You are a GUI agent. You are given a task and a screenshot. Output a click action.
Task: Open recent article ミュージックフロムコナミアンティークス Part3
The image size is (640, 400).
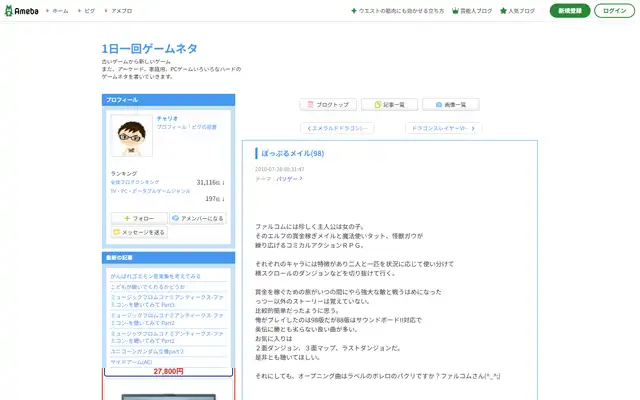coord(167,301)
